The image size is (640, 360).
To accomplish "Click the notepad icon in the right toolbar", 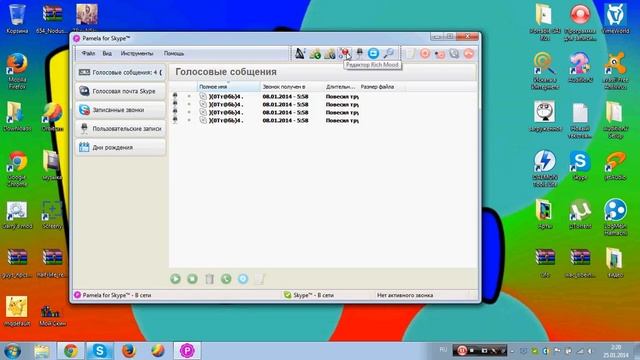I will (410, 53).
